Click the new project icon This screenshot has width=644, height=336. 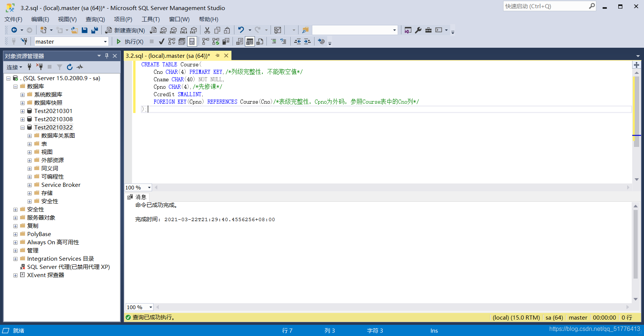(44, 30)
